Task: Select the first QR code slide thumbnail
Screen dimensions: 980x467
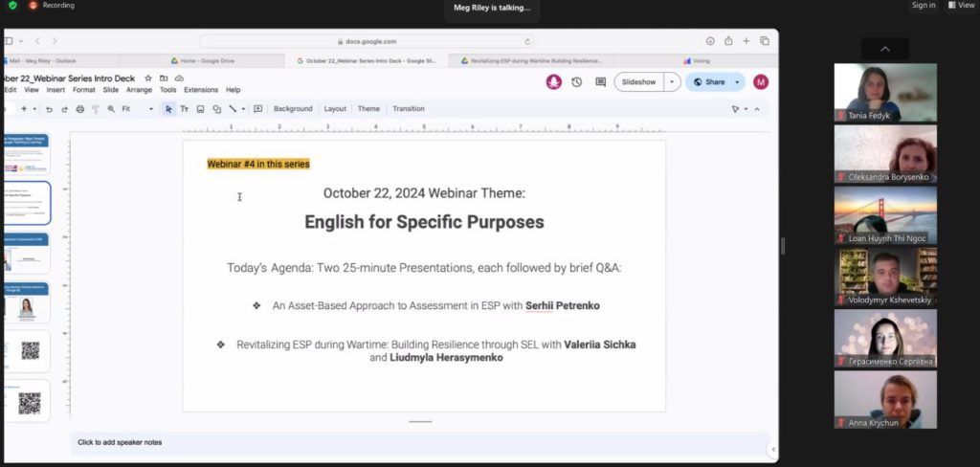Action: click(27, 351)
